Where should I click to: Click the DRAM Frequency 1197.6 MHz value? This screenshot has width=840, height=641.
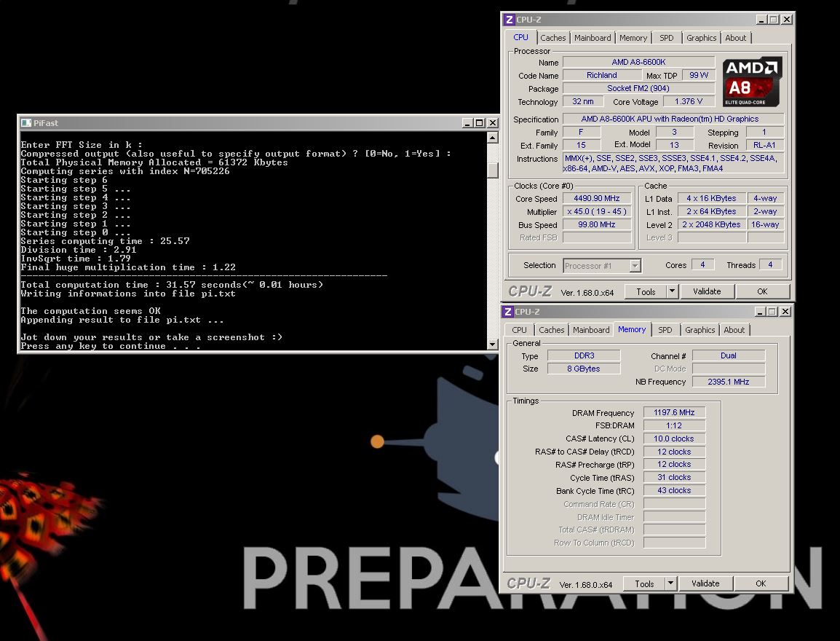pyautogui.click(x=674, y=413)
